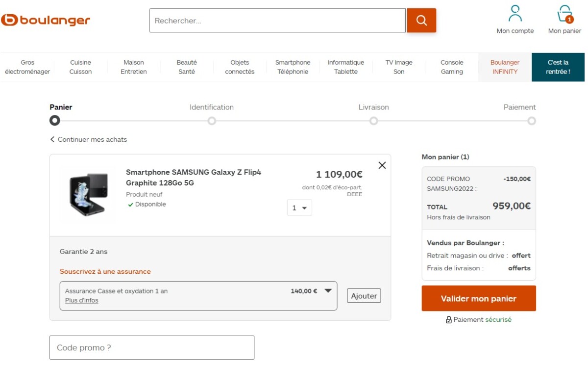
Task: Open Console Gaming menu
Action: (x=452, y=67)
